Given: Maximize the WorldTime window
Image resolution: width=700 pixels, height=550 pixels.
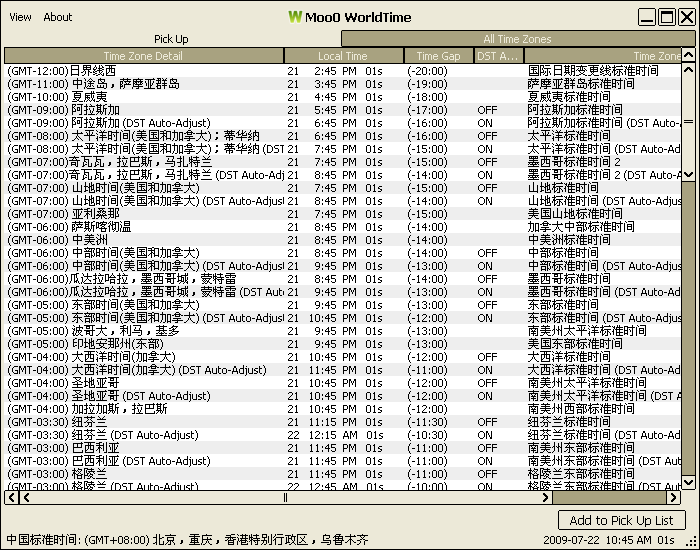Looking at the screenshot, I should click(667, 17).
